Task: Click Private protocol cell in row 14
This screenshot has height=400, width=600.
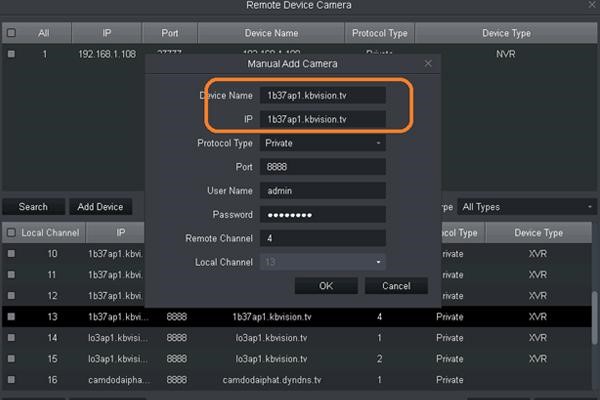Action: [450, 338]
